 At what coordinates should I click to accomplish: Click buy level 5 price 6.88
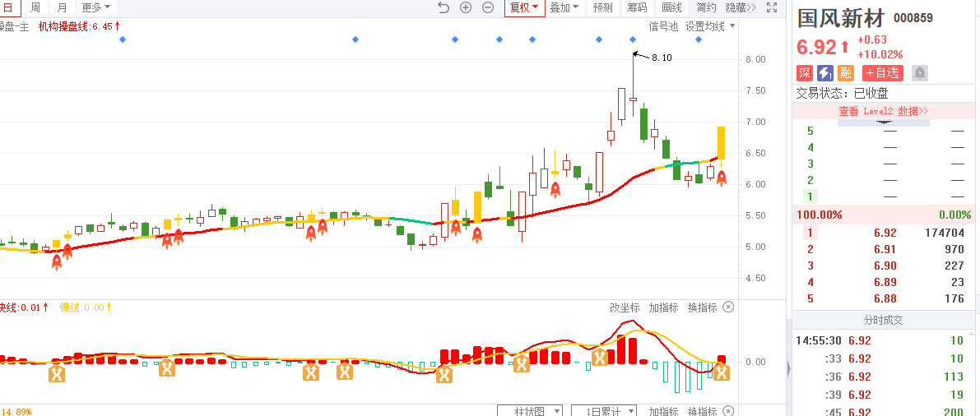tap(885, 298)
